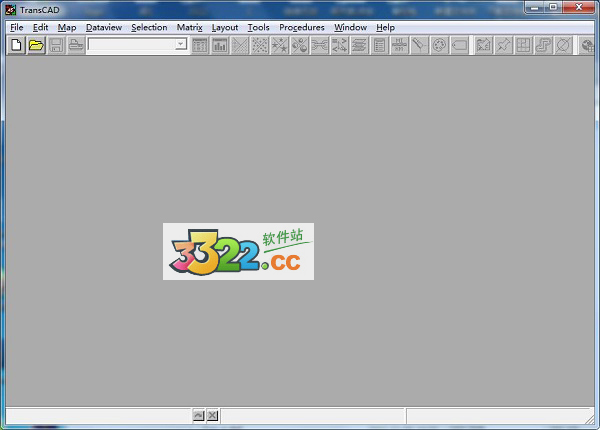Open the Tools menu

pos(258,28)
